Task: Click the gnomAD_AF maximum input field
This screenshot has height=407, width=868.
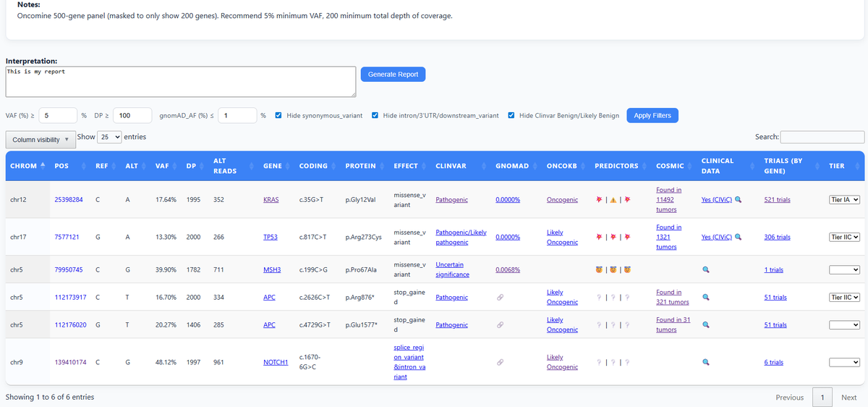Action: (238, 115)
